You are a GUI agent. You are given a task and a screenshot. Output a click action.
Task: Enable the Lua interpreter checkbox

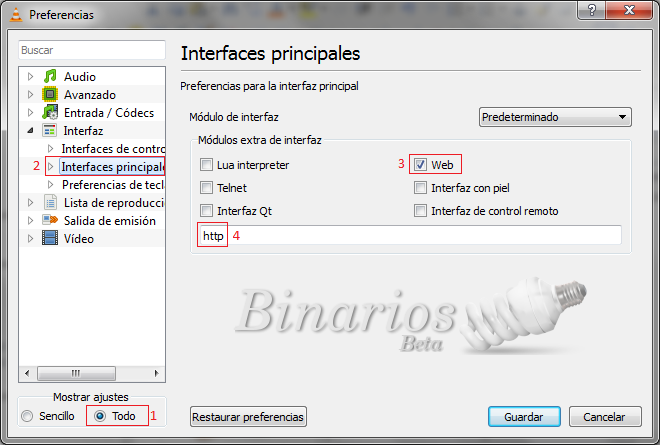click(x=207, y=165)
